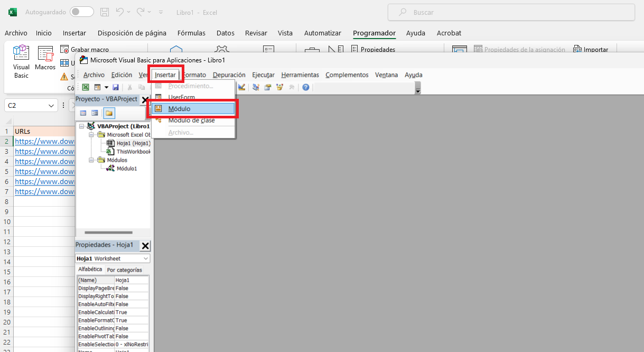Click the Object Browser toolbar icon
The image size is (644, 352).
click(279, 87)
